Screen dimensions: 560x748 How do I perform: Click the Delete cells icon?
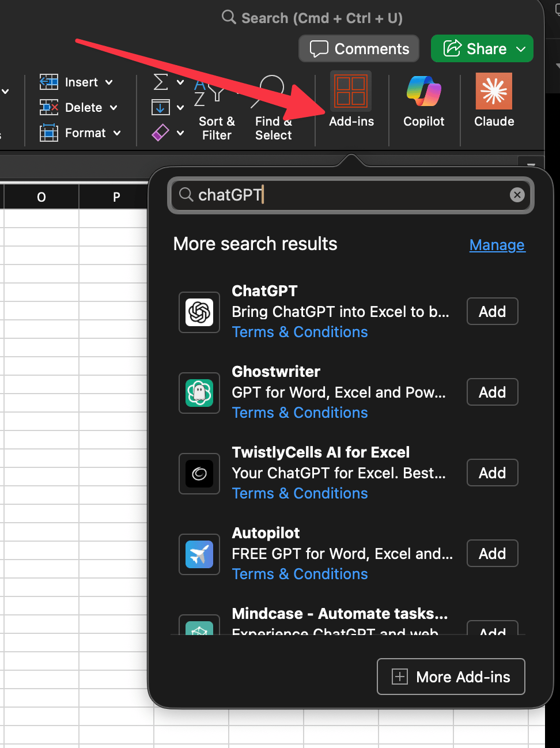(x=49, y=107)
